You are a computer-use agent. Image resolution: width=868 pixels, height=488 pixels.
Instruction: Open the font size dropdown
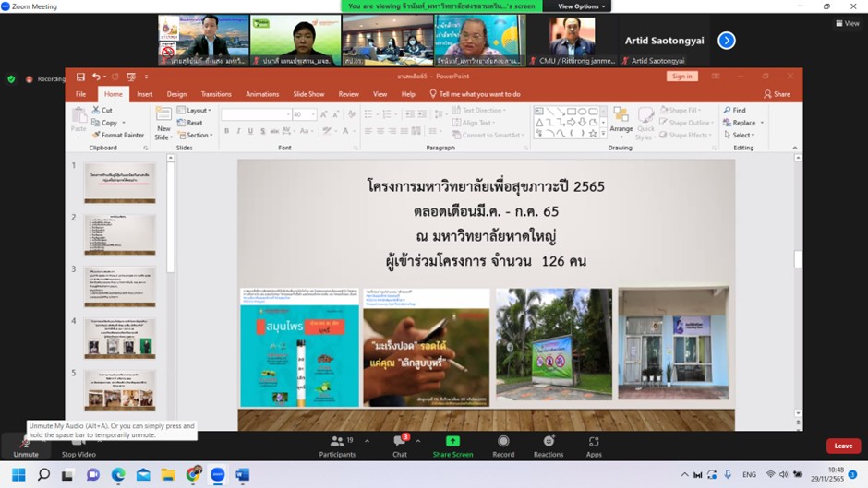[x=313, y=114]
